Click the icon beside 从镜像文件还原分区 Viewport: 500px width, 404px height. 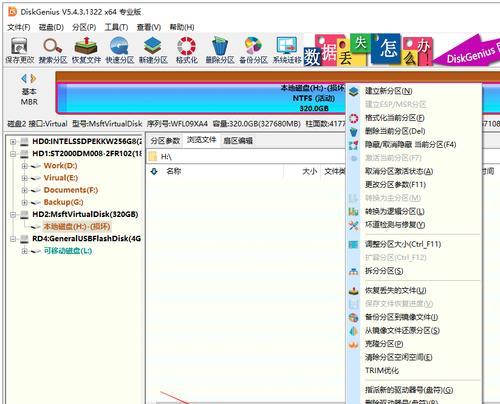(354, 331)
